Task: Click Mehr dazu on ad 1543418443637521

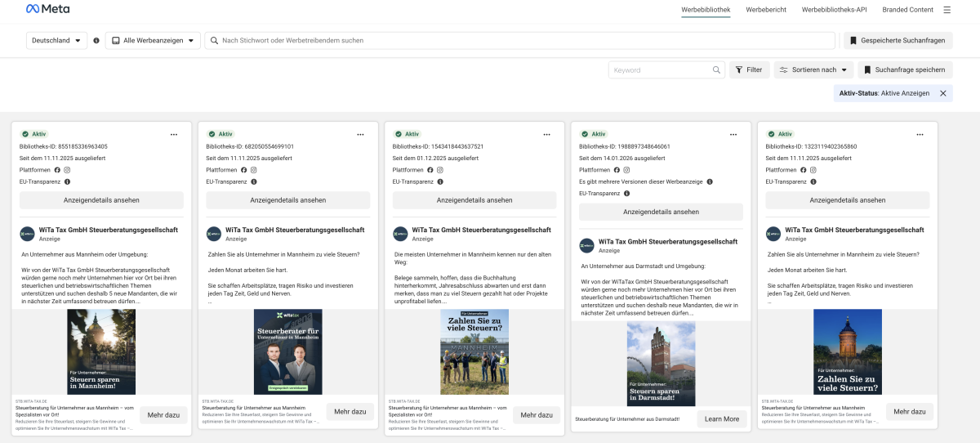Action: click(537, 414)
